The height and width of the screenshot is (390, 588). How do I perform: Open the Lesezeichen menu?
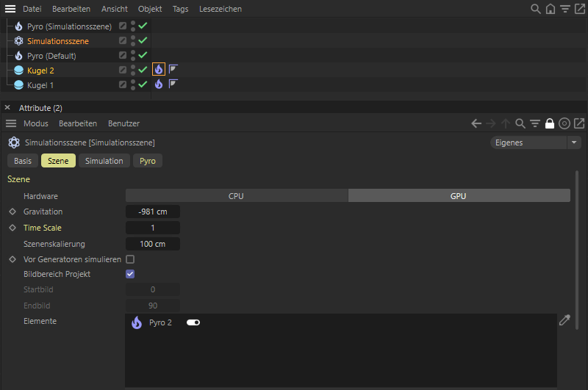click(220, 9)
